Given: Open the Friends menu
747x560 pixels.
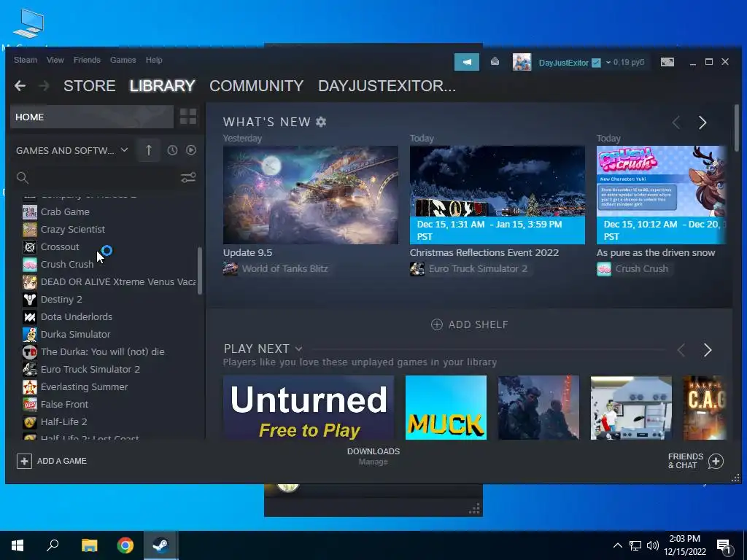Looking at the screenshot, I should coord(87,60).
